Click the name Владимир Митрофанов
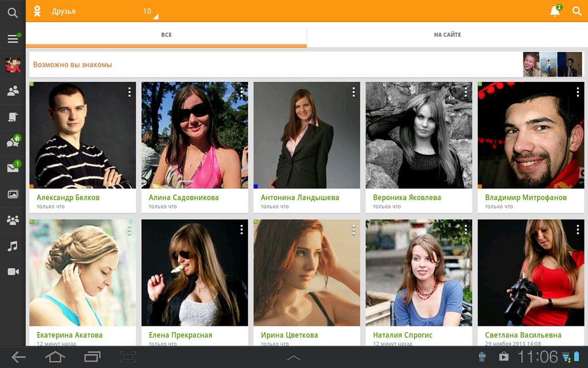Screen dimensions: 588x368 (526, 198)
